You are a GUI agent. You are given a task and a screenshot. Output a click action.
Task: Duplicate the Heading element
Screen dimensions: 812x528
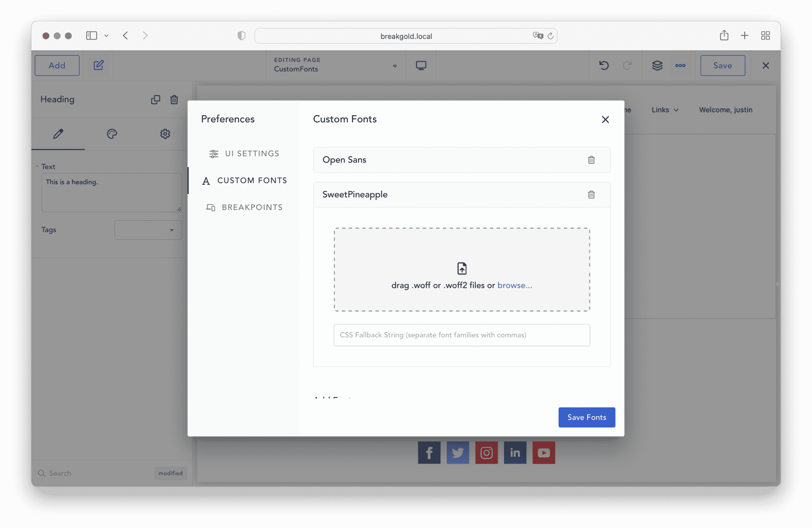click(155, 100)
